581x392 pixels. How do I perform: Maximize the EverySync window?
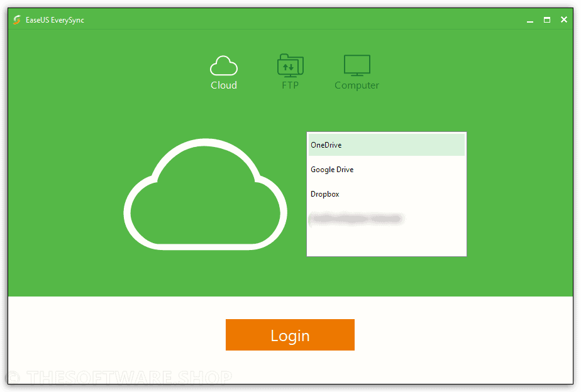click(547, 20)
